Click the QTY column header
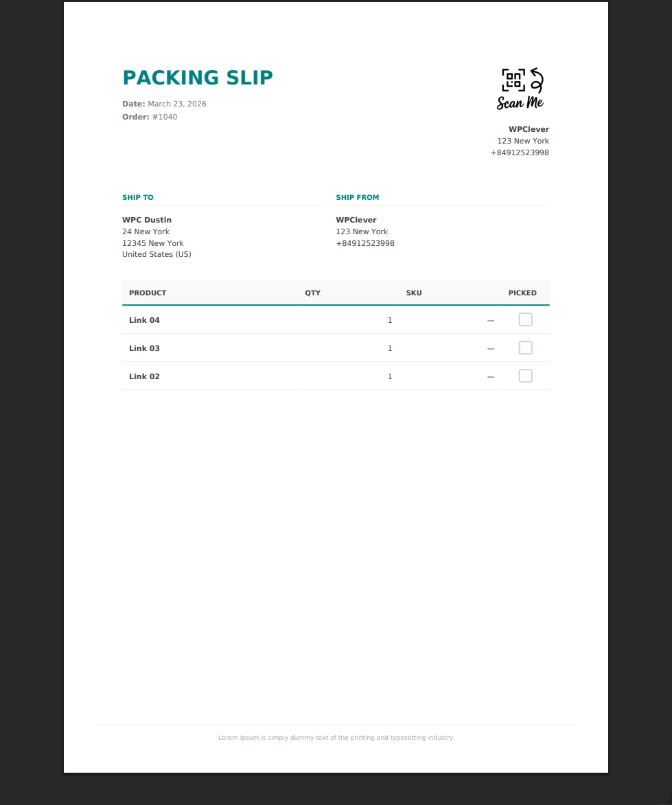Image resolution: width=672 pixels, height=805 pixels. click(313, 293)
